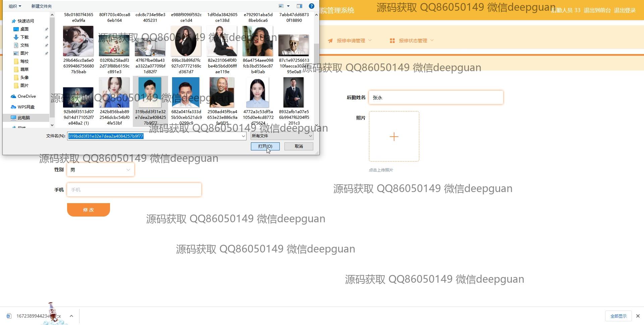This screenshot has width=644, height=325.
Task: Click the 快速访问 star icon
Action: pos(14,21)
